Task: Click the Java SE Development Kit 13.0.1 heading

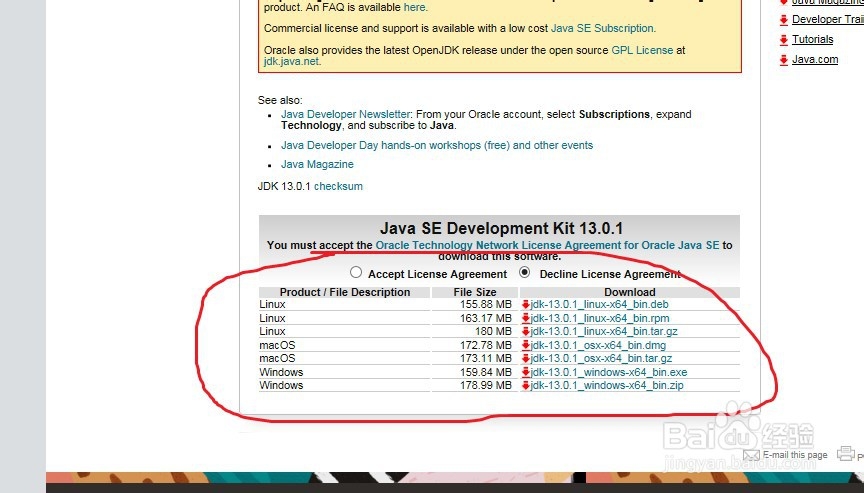Action: point(501,228)
